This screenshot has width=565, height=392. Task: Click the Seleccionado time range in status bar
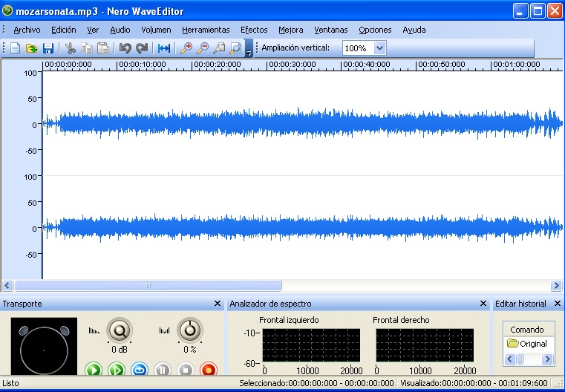coord(316,383)
